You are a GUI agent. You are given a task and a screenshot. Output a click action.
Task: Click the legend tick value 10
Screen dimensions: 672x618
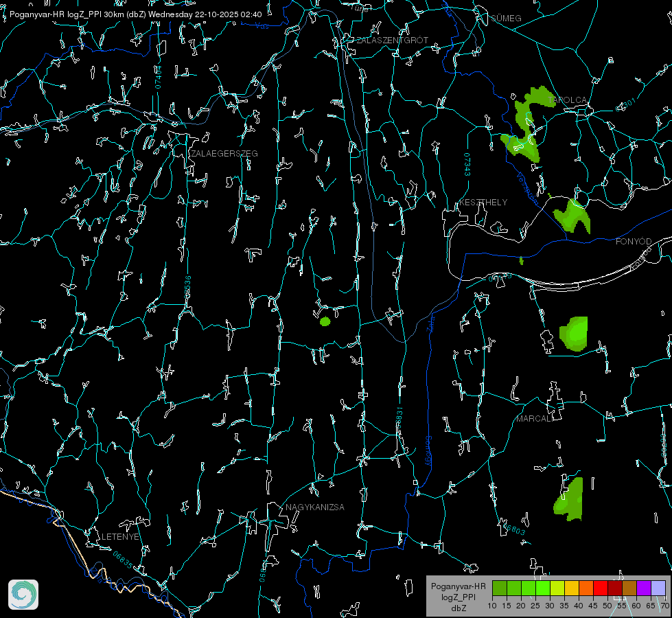(x=492, y=606)
